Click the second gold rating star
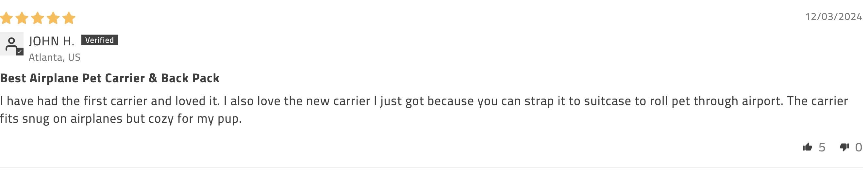The height and width of the screenshot is (171, 868). click(x=22, y=18)
